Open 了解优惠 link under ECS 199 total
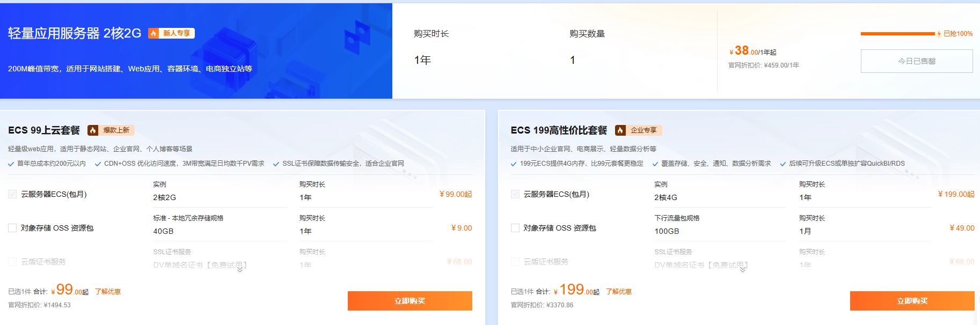 pyautogui.click(x=619, y=292)
